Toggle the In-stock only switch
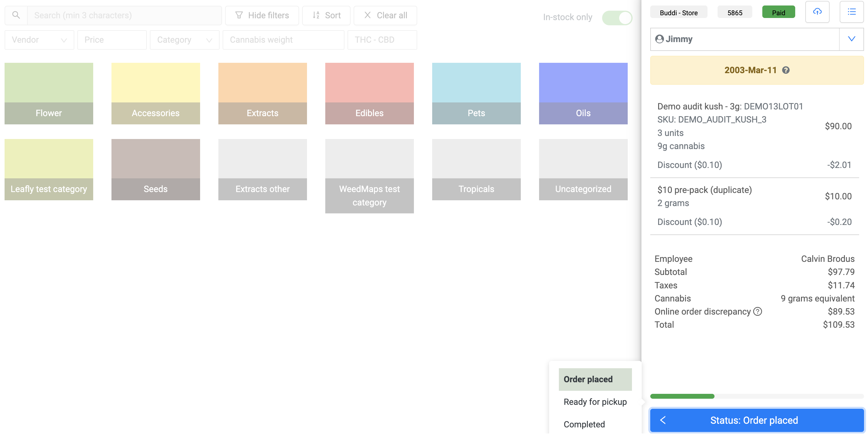The height and width of the screenshot is (442, 868). pyautogui.click(x=617, y=18)
